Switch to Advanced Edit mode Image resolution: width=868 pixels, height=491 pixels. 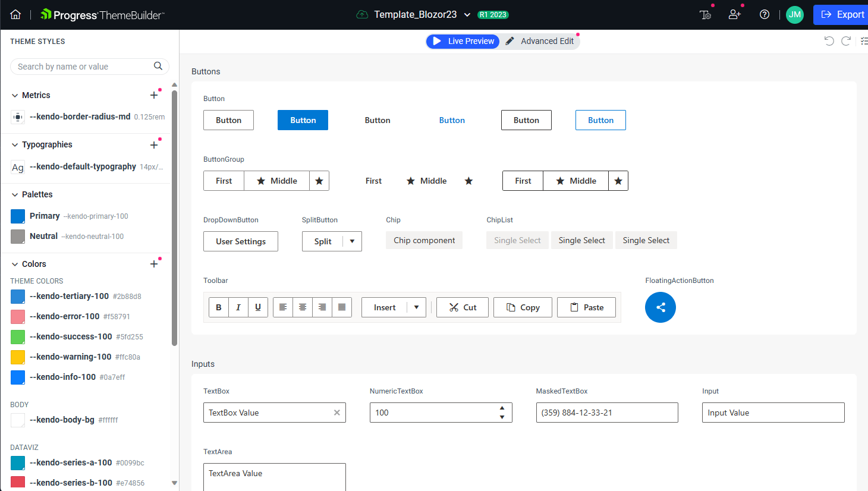coord(540,41)
